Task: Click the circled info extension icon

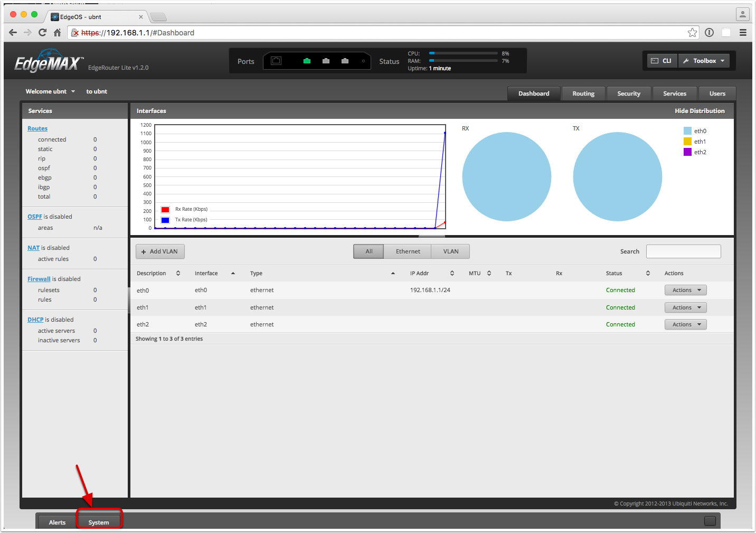Action: coord(710,33)
